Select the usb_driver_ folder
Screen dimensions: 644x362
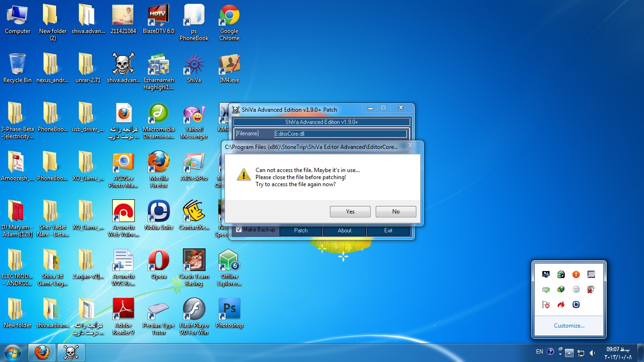88,117
